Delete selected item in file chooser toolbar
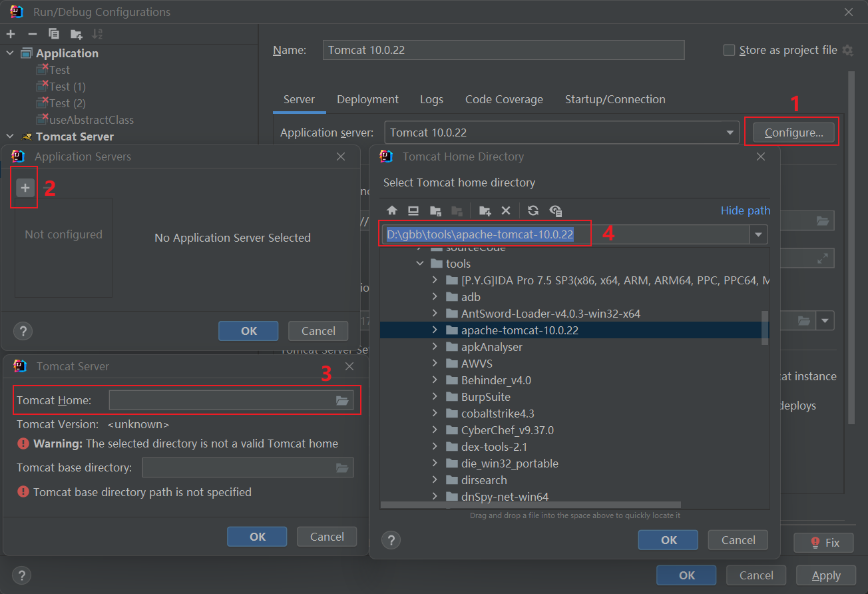Image resolution: width=868 pixels, height=594 pixels. pos(506,210)
